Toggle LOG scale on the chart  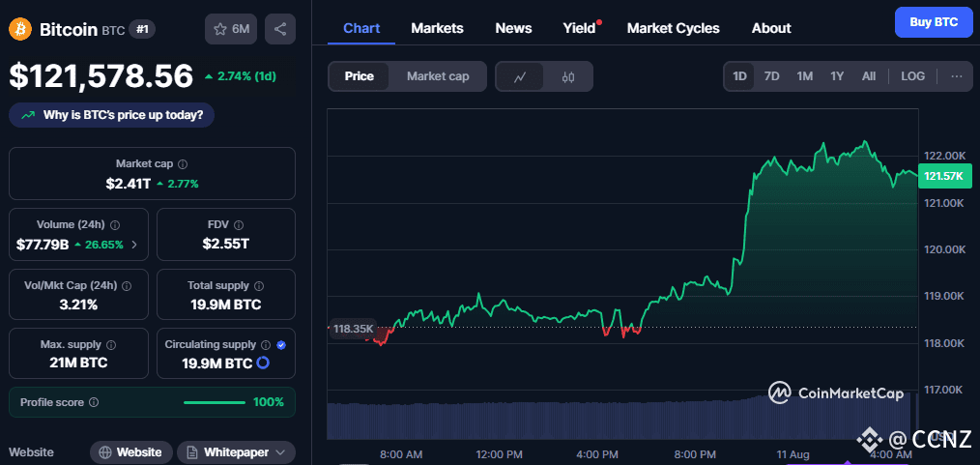[x=912, y=76]
